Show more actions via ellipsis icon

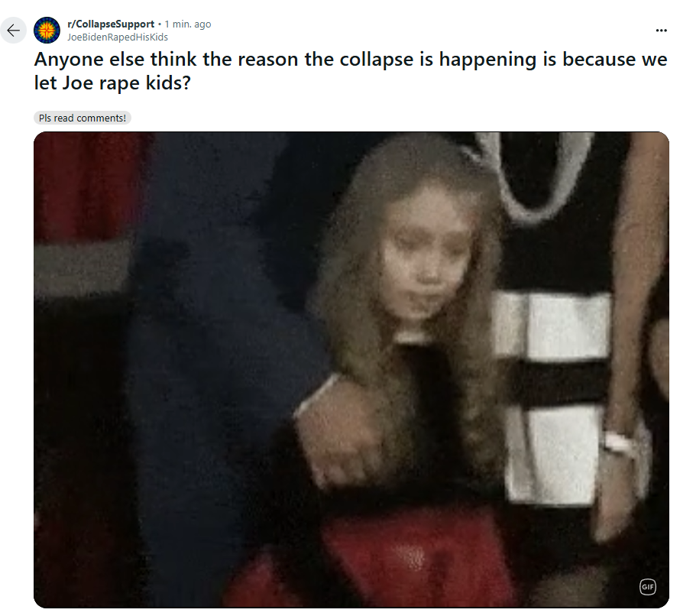coord(661,31)
